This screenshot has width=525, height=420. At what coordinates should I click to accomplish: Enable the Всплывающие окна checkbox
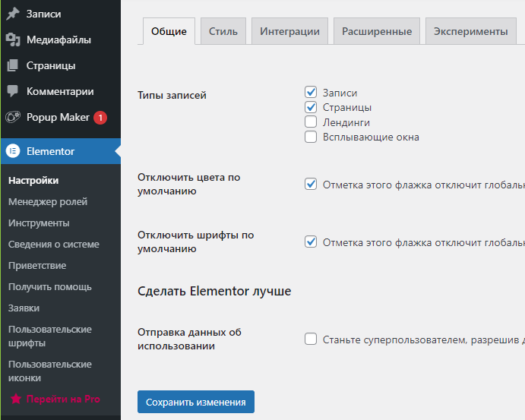311,137
